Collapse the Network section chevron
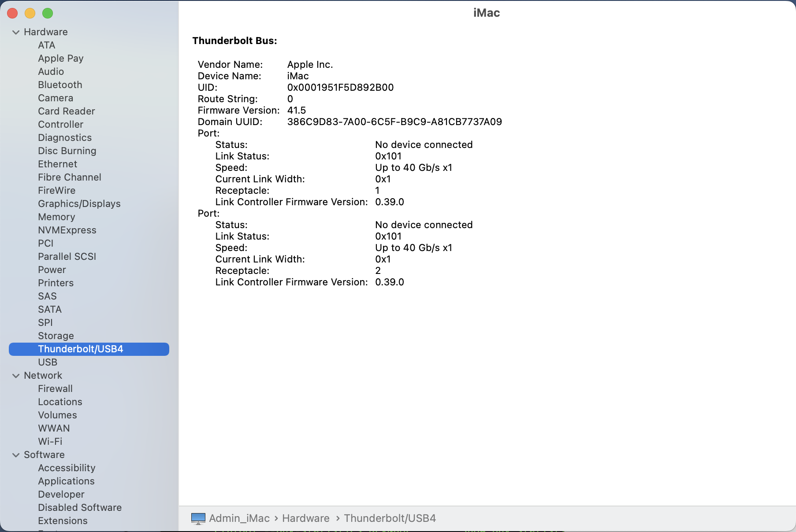The width and height of the screenshot is (796, 532). pos(16,376)
